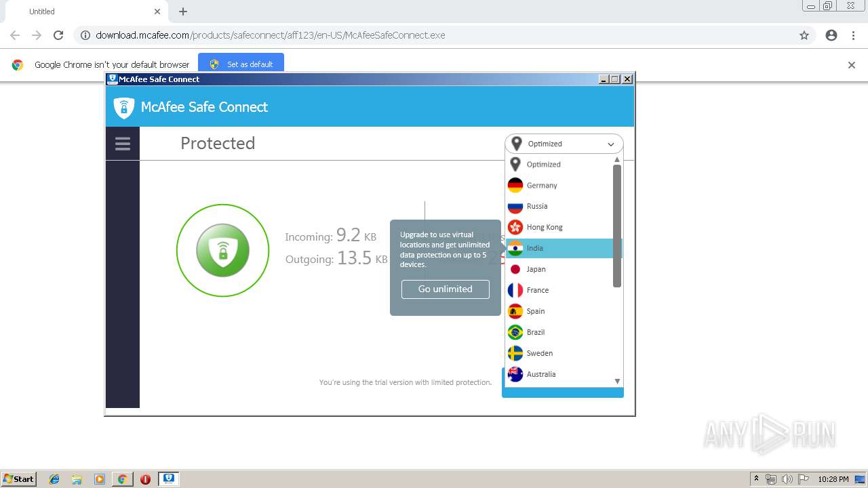868x488 pixels.
Task: Open the Windows Start menu
Action: coord(19,479)
